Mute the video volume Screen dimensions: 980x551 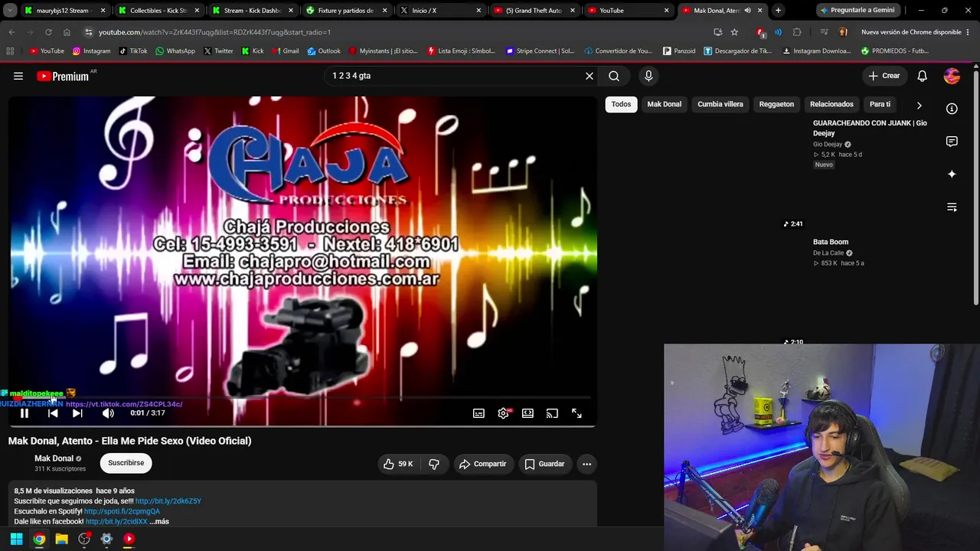coord(108,413)
